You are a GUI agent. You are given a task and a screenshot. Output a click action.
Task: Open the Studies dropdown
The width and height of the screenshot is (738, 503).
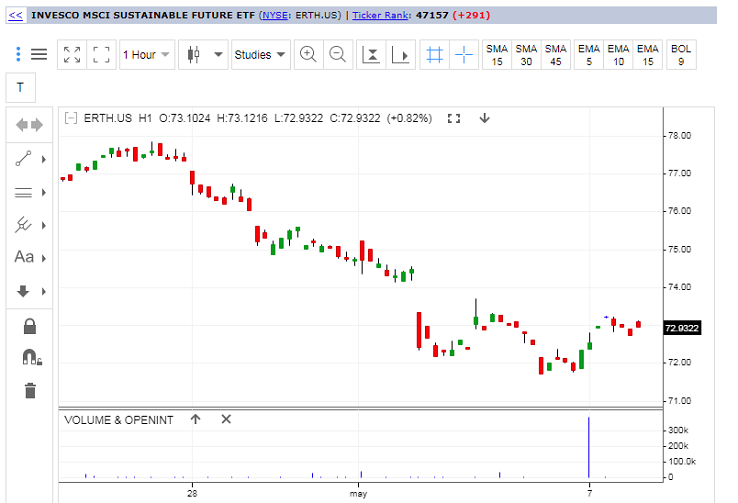[260, 55]
